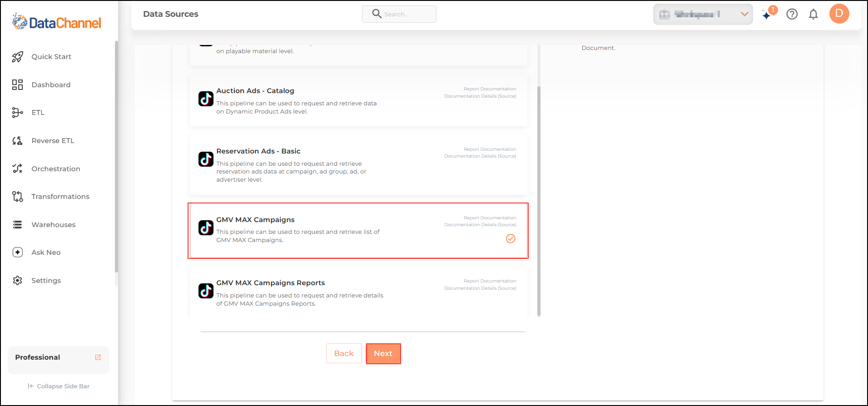Screen dimensions: 868x406
Task: Open Quick Start rocket icon
Action: click(x=17, y=57)
